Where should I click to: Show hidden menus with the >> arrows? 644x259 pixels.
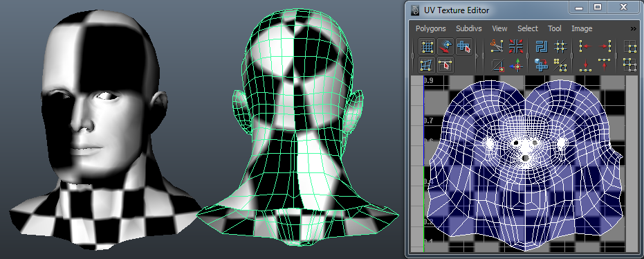click(633, 29)
